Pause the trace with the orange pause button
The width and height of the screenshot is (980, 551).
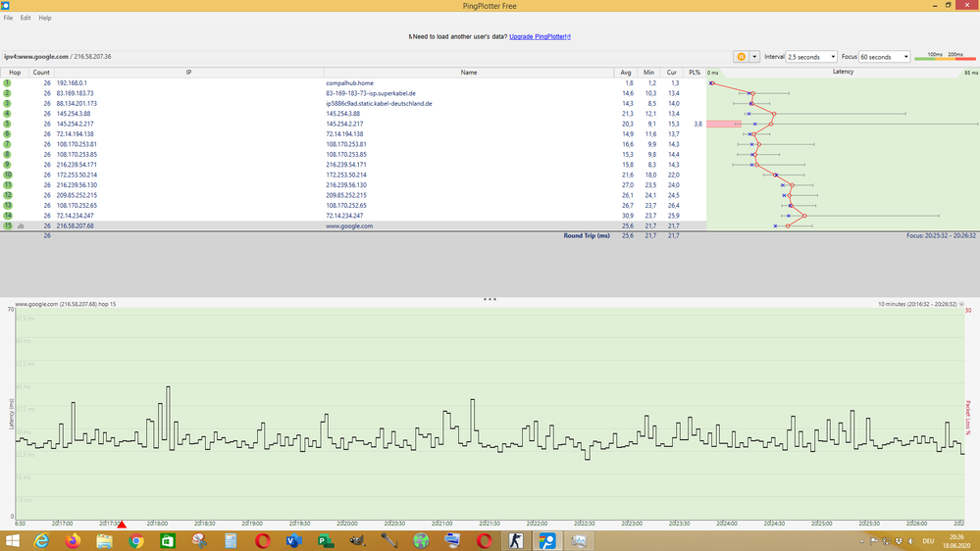pos(742,56)
